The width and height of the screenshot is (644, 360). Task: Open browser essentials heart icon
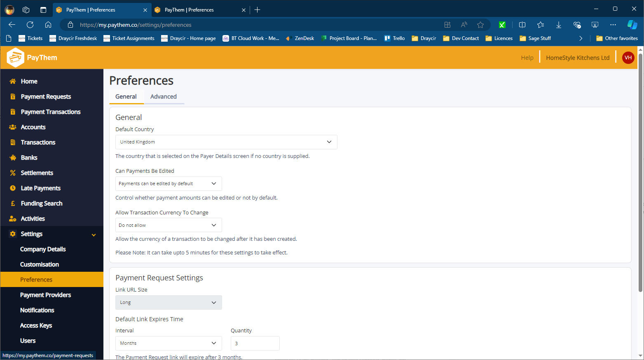pyautogui.click(x=577, y=25)
